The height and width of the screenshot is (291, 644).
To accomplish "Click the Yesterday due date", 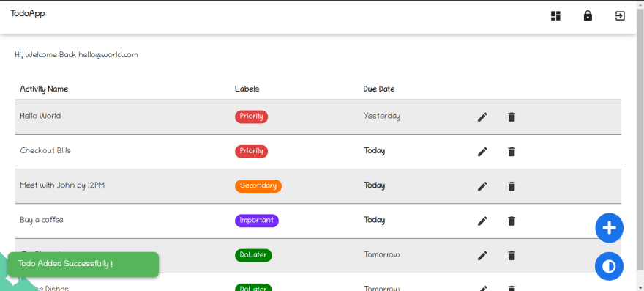I will click(x=382, y=116).
